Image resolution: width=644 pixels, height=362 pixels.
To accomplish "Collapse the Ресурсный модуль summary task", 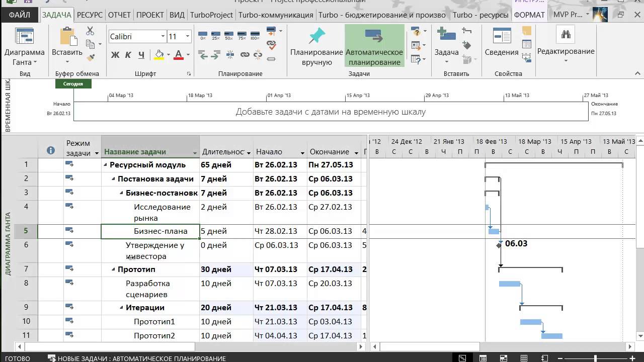I will pyautogui.click(x=106, y=165).
